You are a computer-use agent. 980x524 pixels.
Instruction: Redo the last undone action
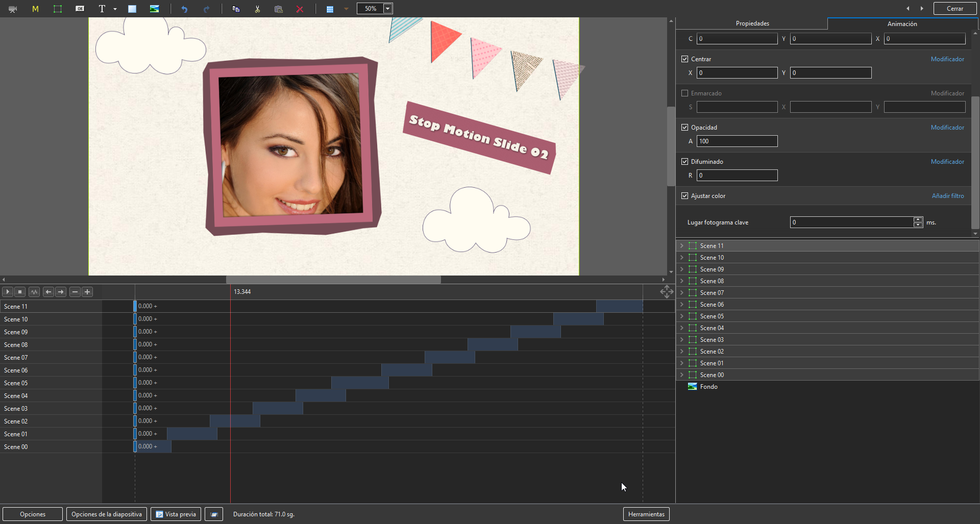[206, 9]
